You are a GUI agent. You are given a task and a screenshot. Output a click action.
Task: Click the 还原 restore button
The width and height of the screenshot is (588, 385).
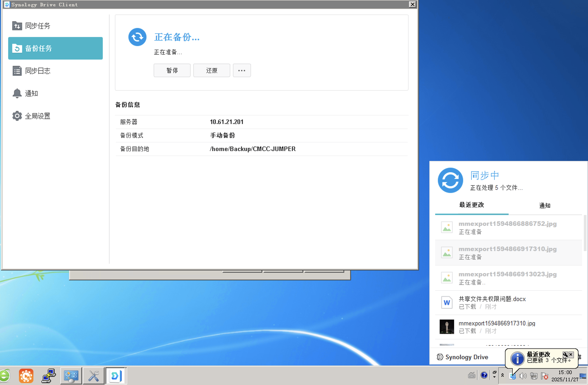[212, 71]
